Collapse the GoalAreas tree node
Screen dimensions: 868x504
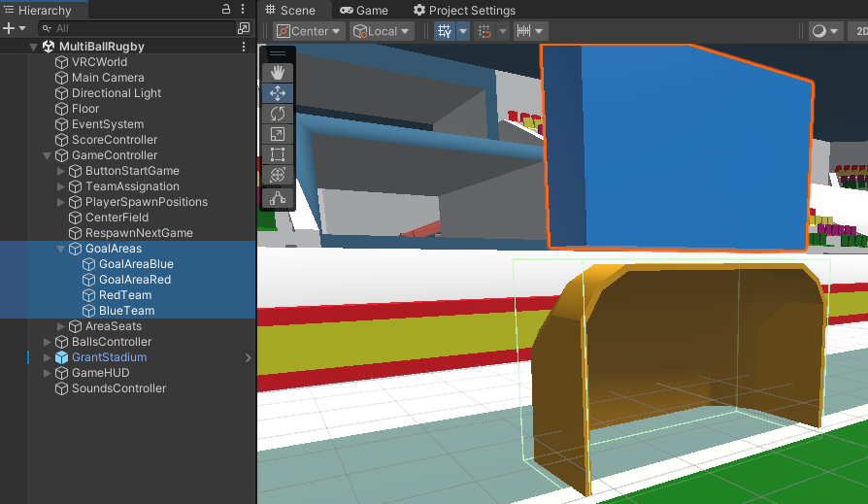click(x=61, y=249)
